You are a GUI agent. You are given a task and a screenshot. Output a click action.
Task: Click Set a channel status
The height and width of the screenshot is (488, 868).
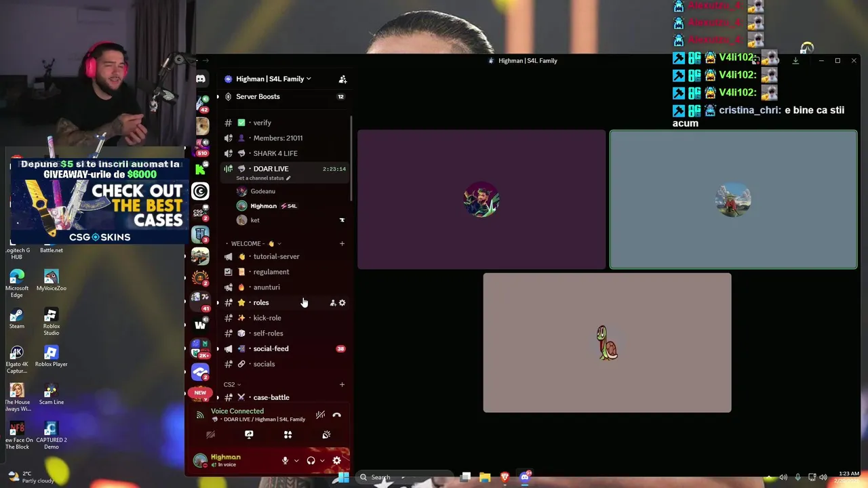(263, 178)
